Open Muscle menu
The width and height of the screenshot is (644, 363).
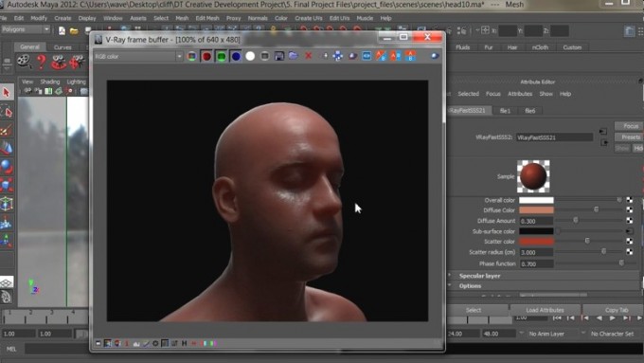(365, 18)
